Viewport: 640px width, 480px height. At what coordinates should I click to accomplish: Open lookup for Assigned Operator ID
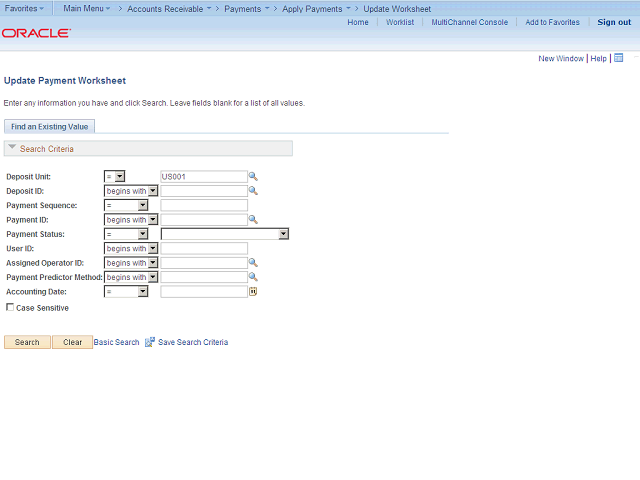click(253, 262)
